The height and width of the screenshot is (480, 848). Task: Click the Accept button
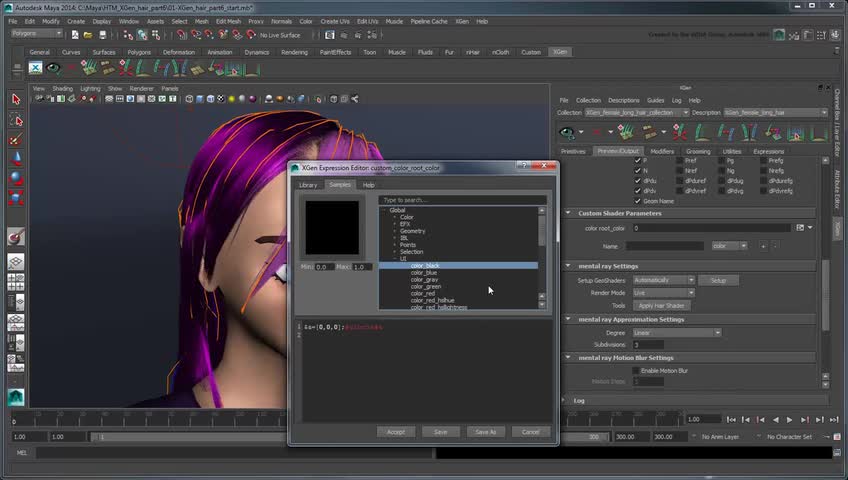pyautogui.click(x=396, y=432)
